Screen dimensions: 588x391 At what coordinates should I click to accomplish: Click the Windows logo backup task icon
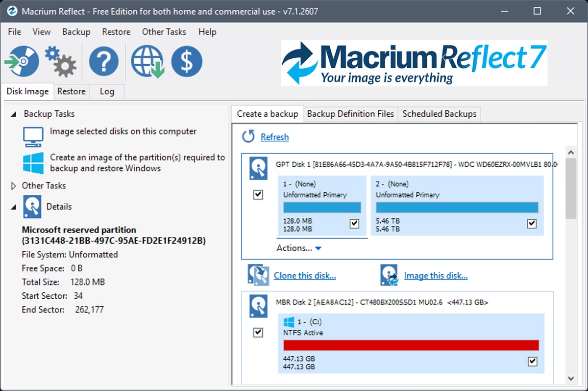click(33, 163)
